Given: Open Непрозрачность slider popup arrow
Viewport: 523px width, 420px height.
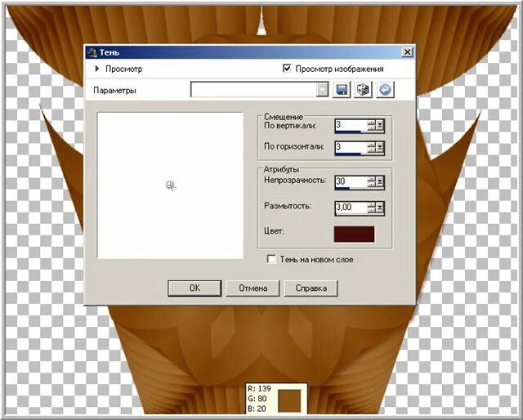Looking at the screenshot, I should point(380,182).
